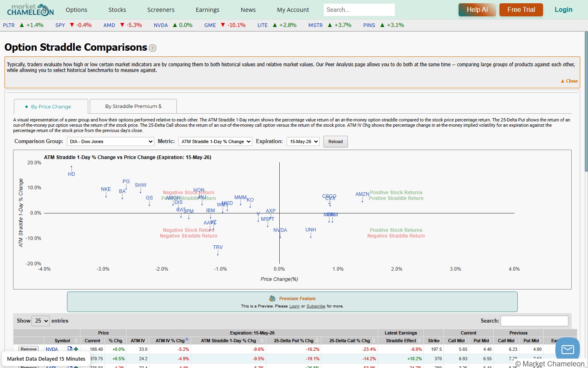Open the Screeners menu
The width and height of the screenshot is (588, 368).
coord(161,10)
